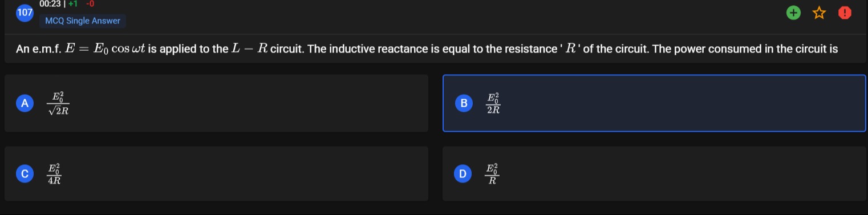The width and height of the screenshot is (868, 215).
Task: Click the words 'inductive reactance' in question
Action: point(379,49)
